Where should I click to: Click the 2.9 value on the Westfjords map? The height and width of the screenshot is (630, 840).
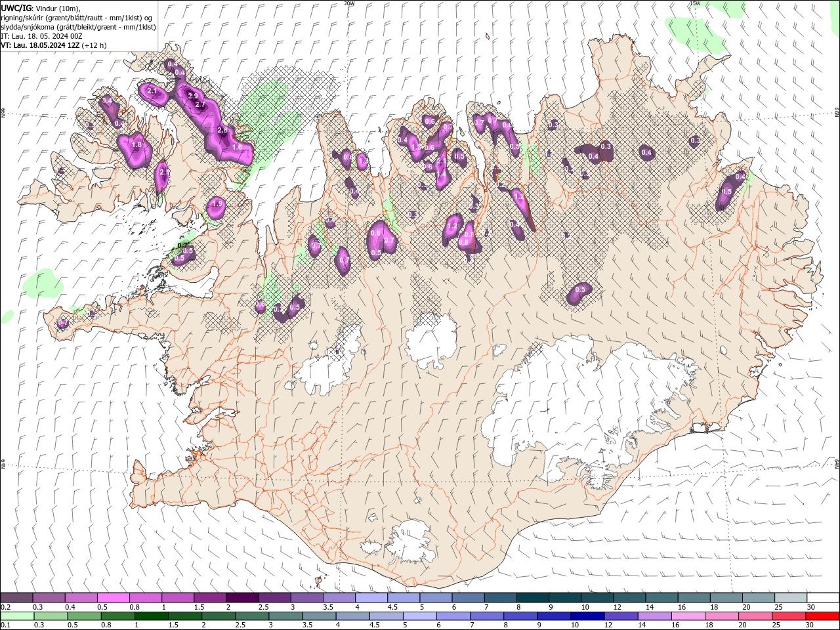tap(193, 96)
